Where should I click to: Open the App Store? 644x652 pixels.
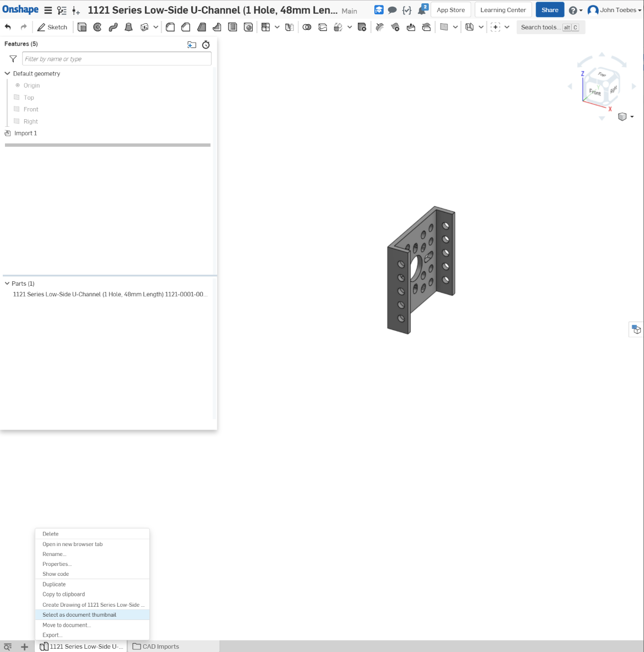[x=450, y=10]
